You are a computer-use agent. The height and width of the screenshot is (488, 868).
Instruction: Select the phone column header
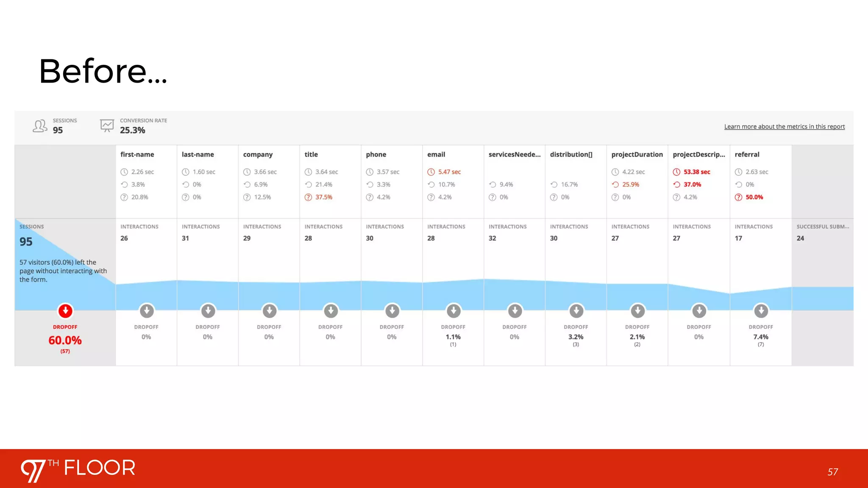[x=376, y=155]
